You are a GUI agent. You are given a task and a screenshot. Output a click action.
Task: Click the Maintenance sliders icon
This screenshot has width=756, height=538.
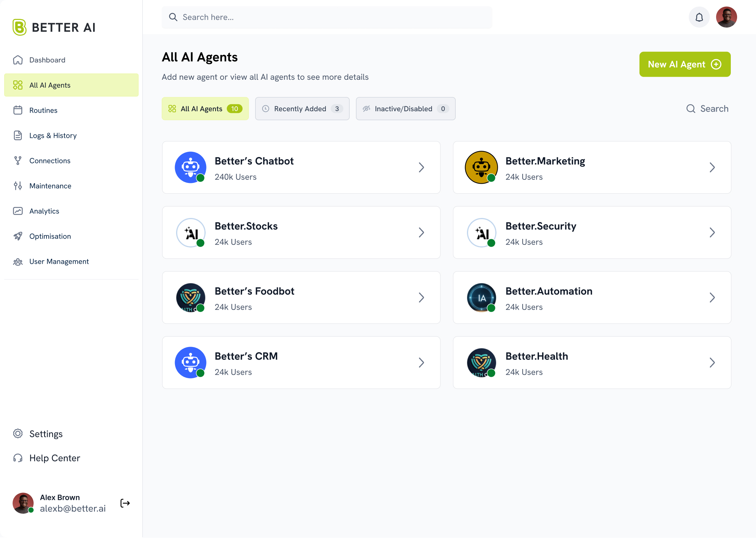click(x=18, y=186)
